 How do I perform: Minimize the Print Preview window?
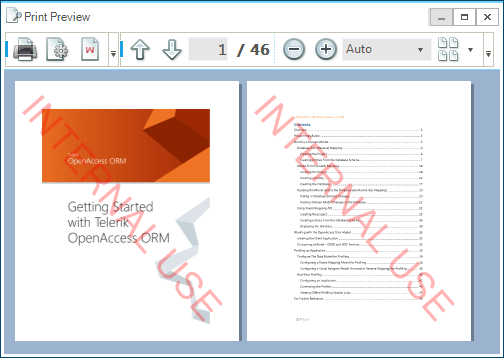click(441, 17)
